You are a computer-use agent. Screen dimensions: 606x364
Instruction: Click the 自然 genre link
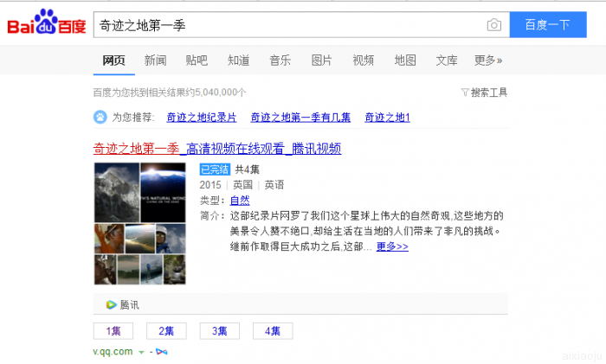240,201
